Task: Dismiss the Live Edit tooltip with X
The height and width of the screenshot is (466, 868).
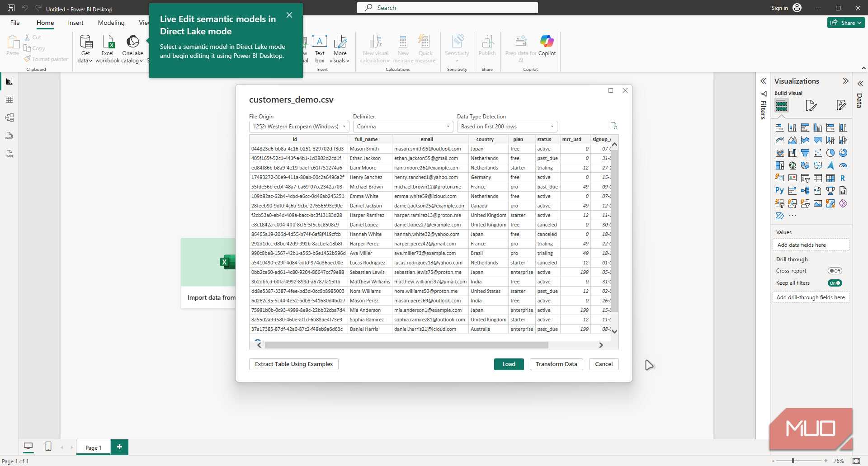Action: coord(289,15)
